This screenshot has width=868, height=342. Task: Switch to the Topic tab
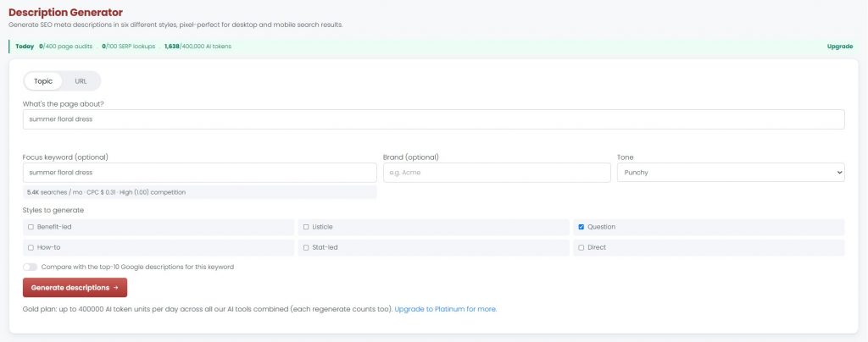coord(43,81)
